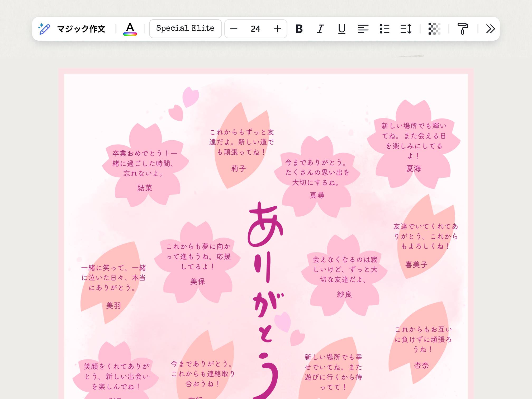The height and width of the screenshot is (399, 532).
Task: Toggle underline formatting
Action: [341, 29]
